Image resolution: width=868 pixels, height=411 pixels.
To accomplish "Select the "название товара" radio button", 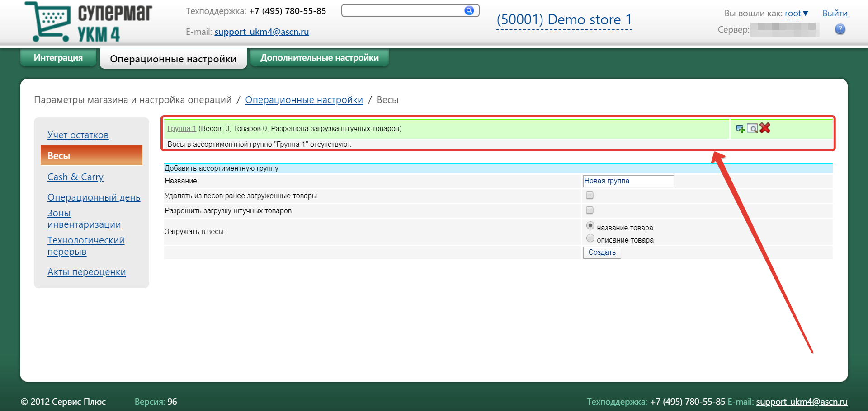I will pyautogui.click(x=590, y=226).
